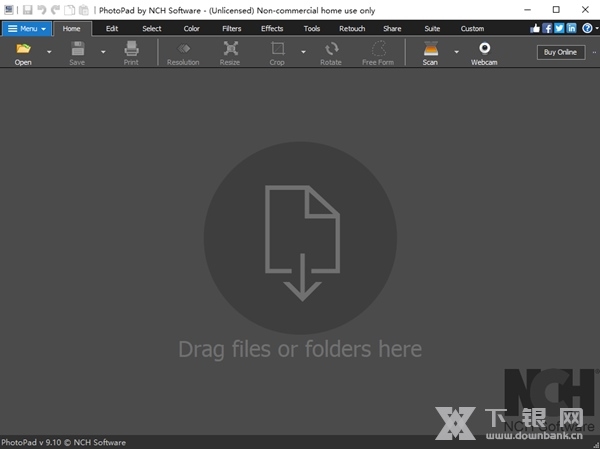
Task: Switch to the Color tab
Action: coord(192,29)
